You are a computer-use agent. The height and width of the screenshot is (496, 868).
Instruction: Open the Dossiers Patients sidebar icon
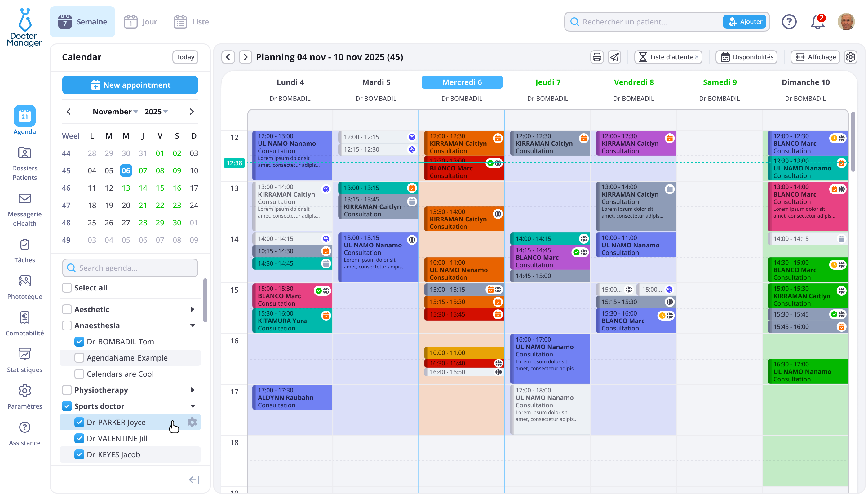24,153
